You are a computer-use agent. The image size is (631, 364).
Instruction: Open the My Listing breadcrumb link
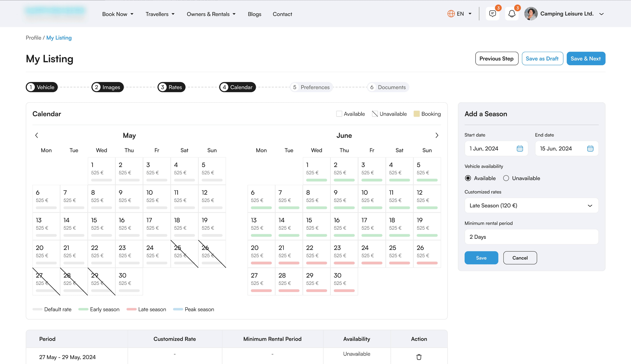tap(59, 38)
